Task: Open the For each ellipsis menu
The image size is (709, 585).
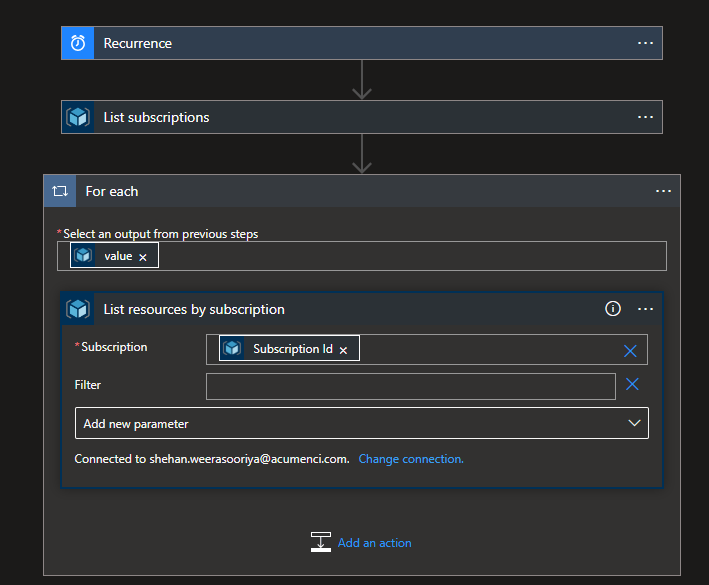Action: (x=663, y=191)
